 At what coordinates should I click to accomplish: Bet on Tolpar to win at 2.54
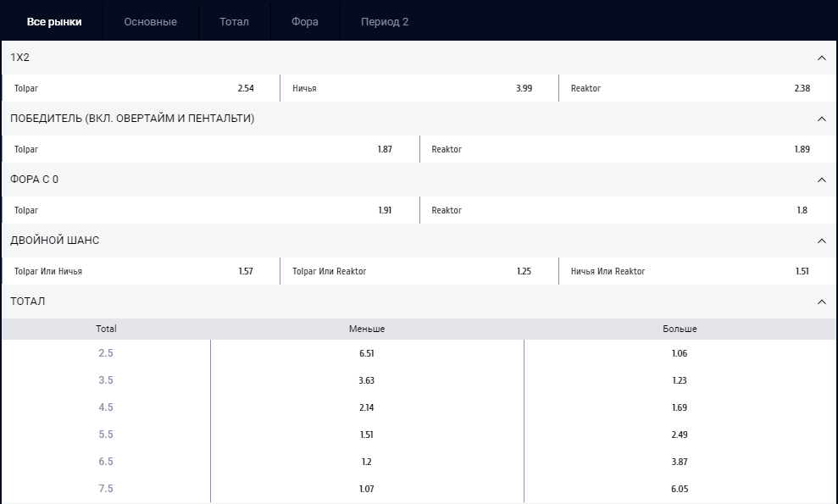(x=141, y=88)
